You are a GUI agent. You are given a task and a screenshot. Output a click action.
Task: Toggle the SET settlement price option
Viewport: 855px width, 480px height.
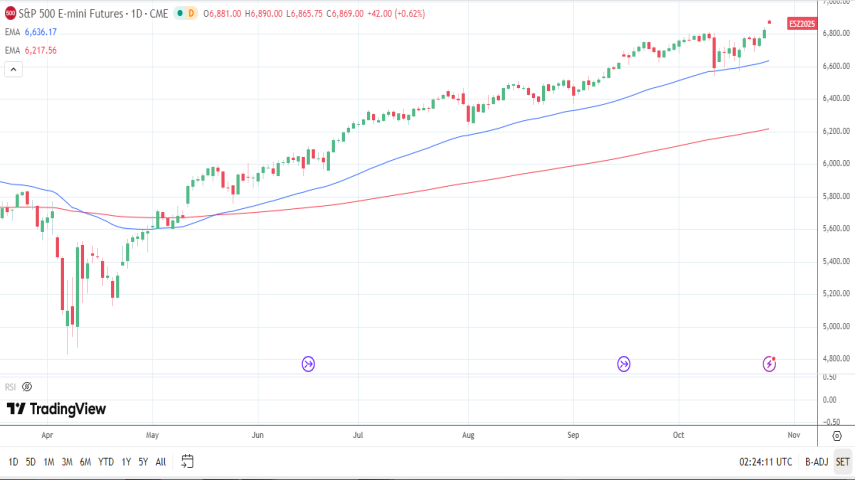tap(842, 461)
